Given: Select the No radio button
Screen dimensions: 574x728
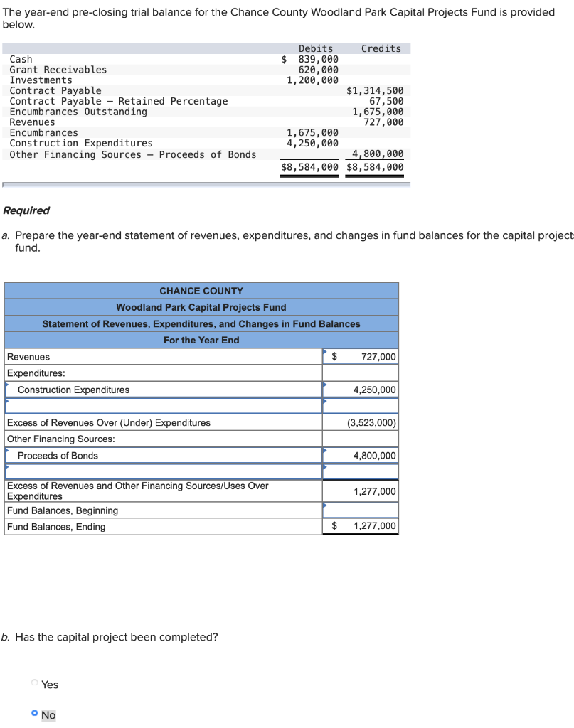Looking at the screenshot, I should [36, 714].
